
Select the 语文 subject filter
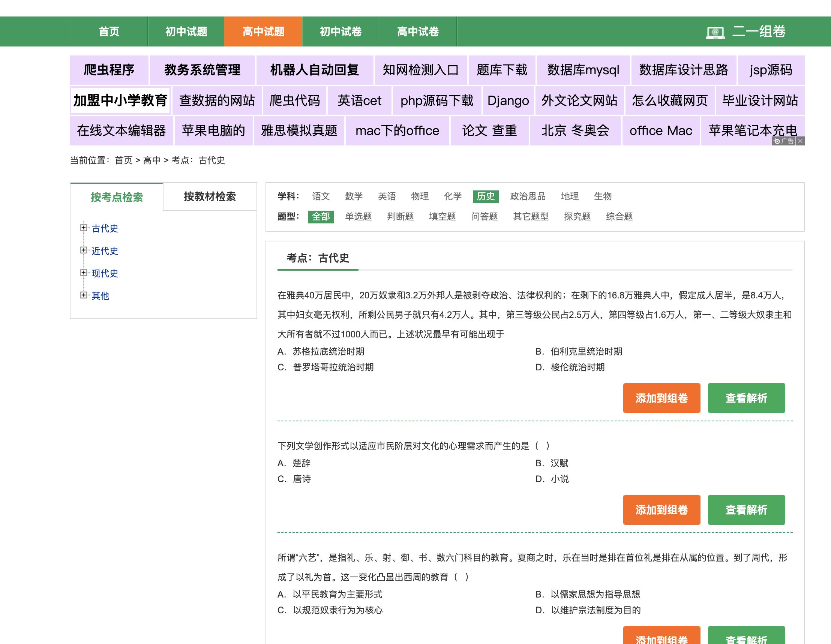321,196
